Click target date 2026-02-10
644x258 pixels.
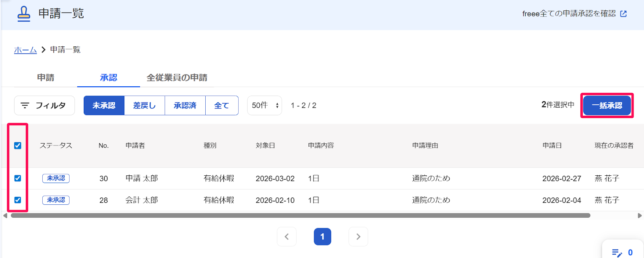pyautogui.click(x=275, y=200)
